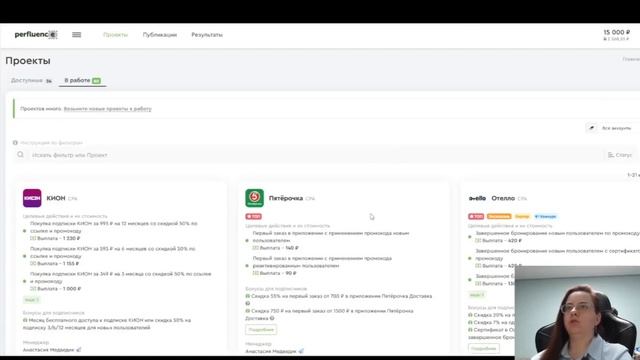Select the В работе projects tab

82,80
